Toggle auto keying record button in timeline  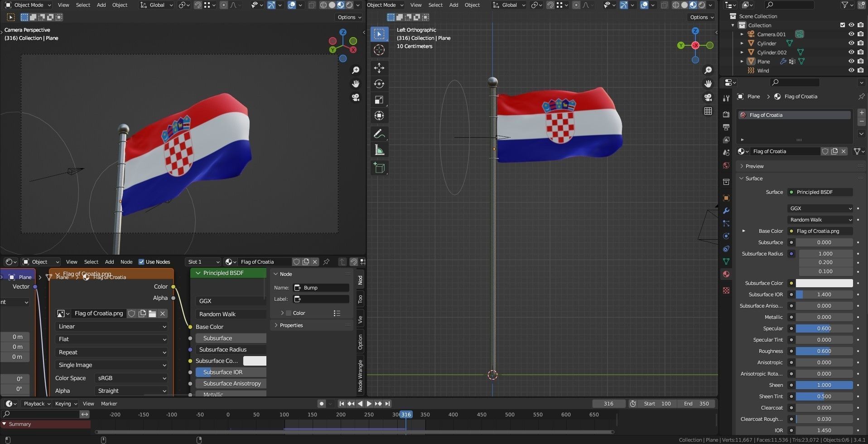(x=321, y=404)
